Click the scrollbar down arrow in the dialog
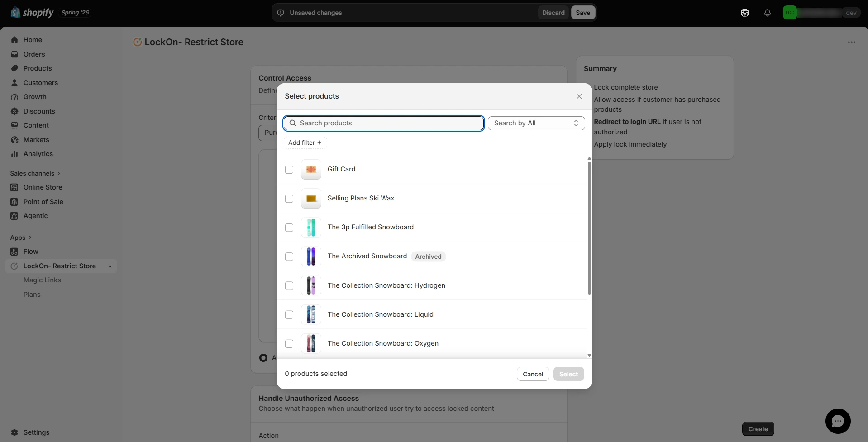The image size is (868, 442). (x=589, y=356)
